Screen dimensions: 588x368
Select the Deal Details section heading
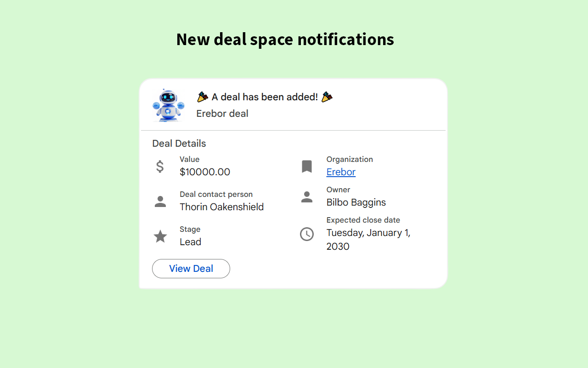coord(179,143)
